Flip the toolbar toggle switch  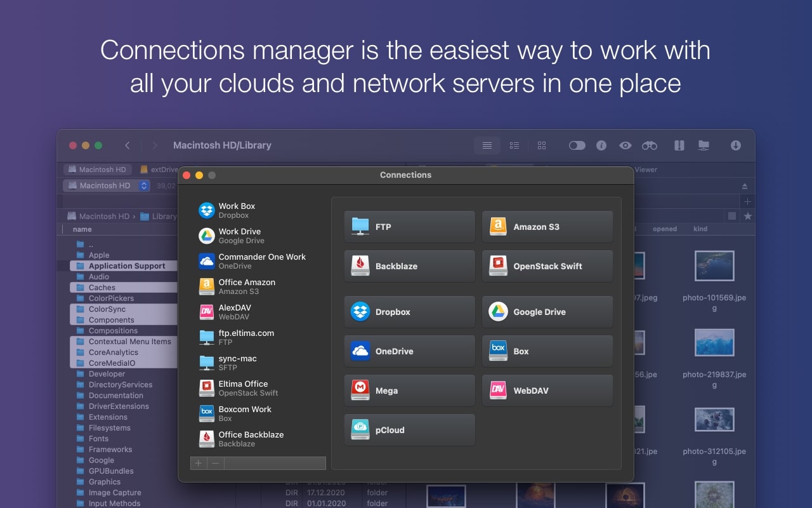(577, 145)
